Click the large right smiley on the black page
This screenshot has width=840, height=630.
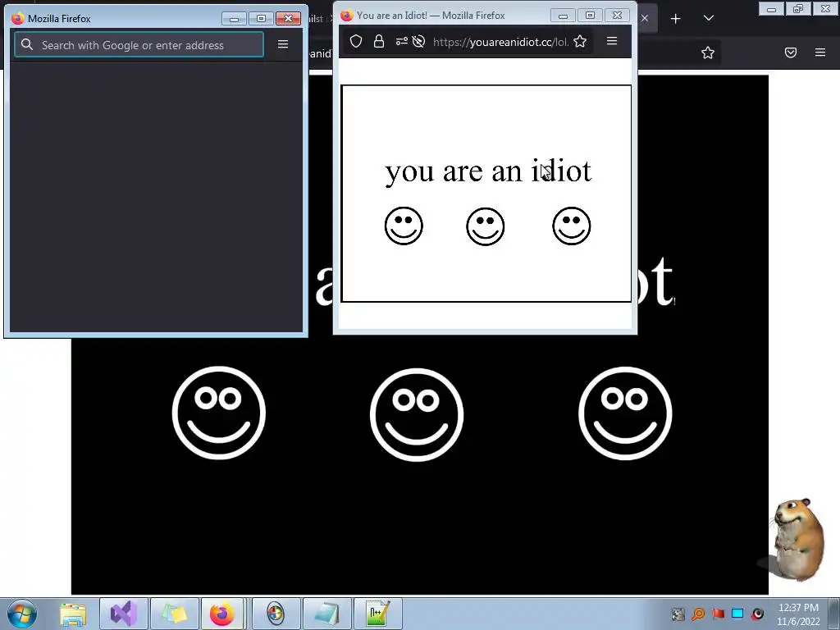coord(625,413)
